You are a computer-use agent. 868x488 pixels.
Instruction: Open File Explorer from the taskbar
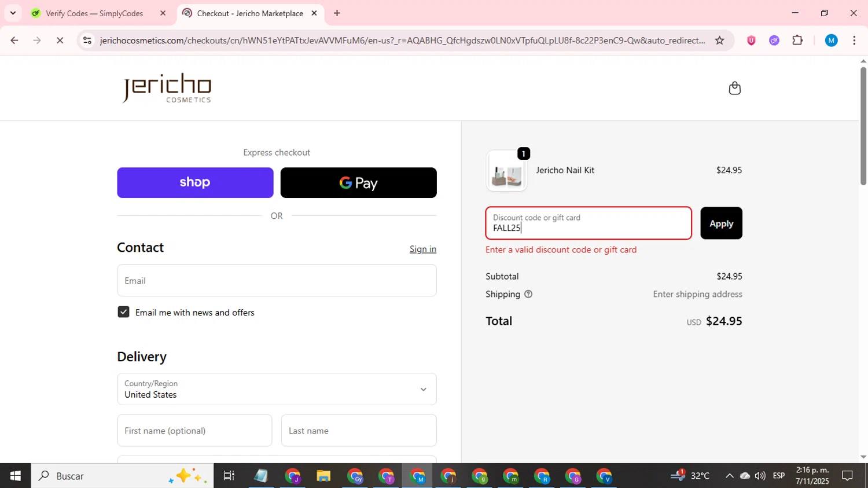click(323, 476)
